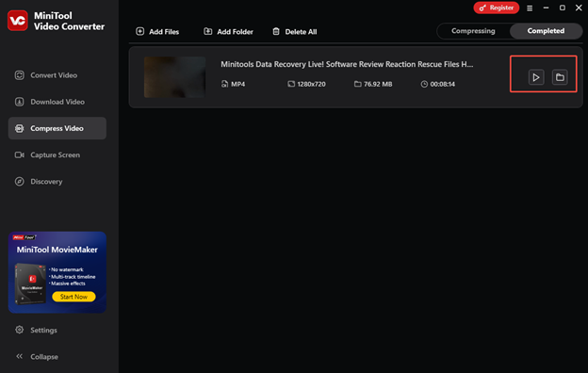Click the Add Folder button
The width and height of the screenshot is (588, 373).
coord(228,31)
